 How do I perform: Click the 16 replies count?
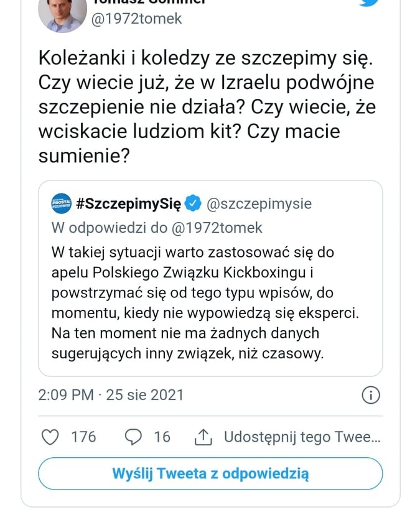tap(162, 437)
